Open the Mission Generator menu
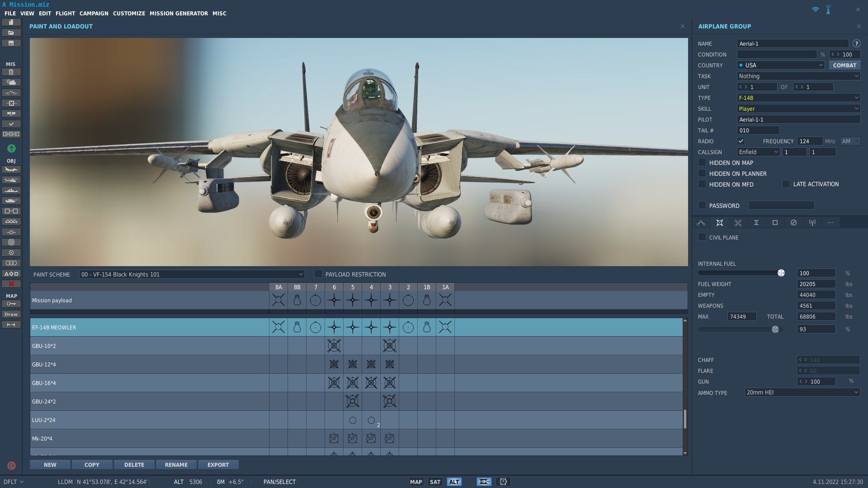Image resolution: width=868 pixels, height=488 pixels. pyautogui.click(x=179, y=14)
